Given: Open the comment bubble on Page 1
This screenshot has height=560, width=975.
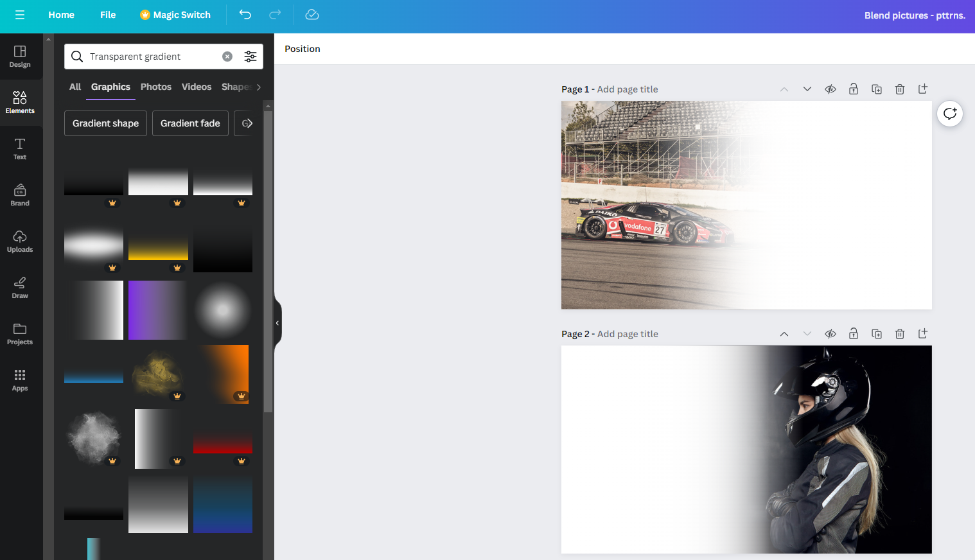Looking at the screenshot, I should 950,114.
